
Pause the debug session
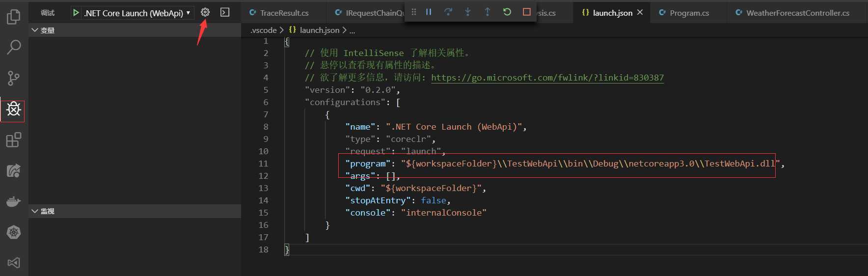pos(429,12)
